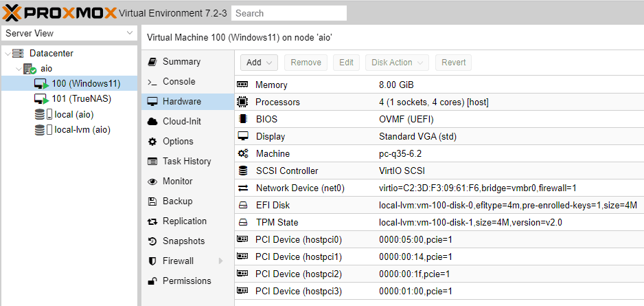Select the TPM State row
Screen dimensions: 644x306
click(439, 222)
